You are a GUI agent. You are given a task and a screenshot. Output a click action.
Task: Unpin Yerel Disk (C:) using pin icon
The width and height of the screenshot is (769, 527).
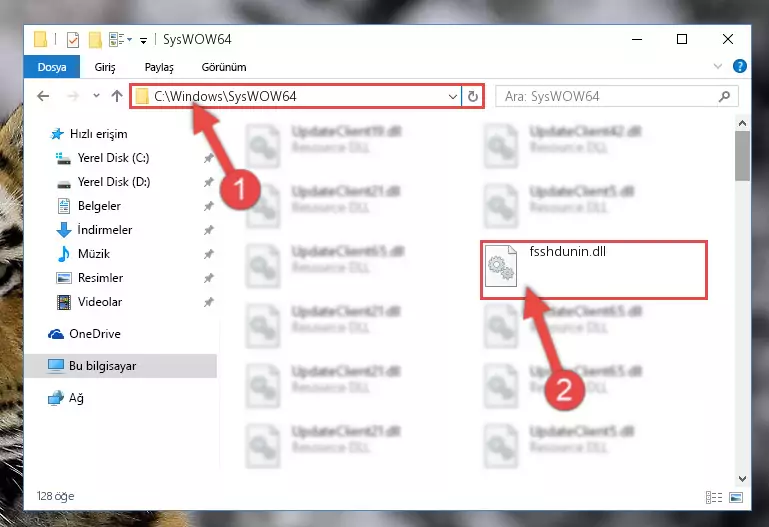208,158
